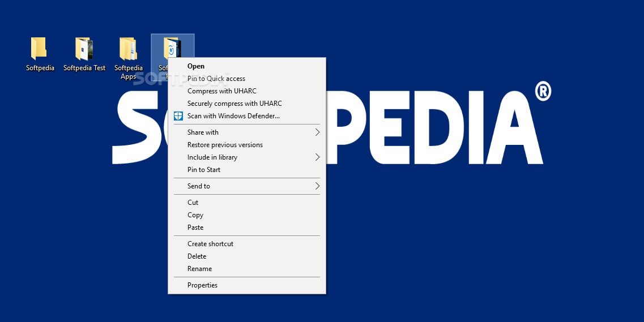Click the Windows Defender shield icon
Viewport: 644px width, 322px height.
pyautogui.click(x=178, y=115)
